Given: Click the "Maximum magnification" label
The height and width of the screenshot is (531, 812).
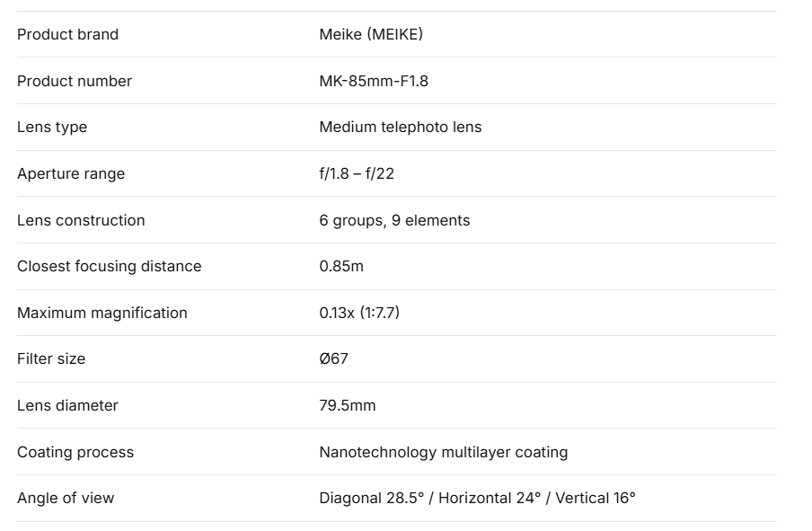Looking at the screenshot, I should (102, 313).
